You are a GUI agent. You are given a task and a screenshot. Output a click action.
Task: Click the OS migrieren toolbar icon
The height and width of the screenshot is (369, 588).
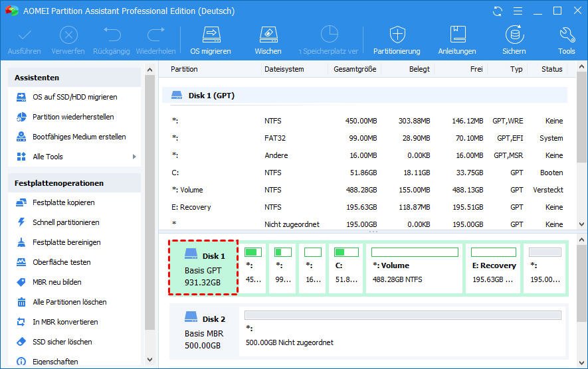(211, 40)
